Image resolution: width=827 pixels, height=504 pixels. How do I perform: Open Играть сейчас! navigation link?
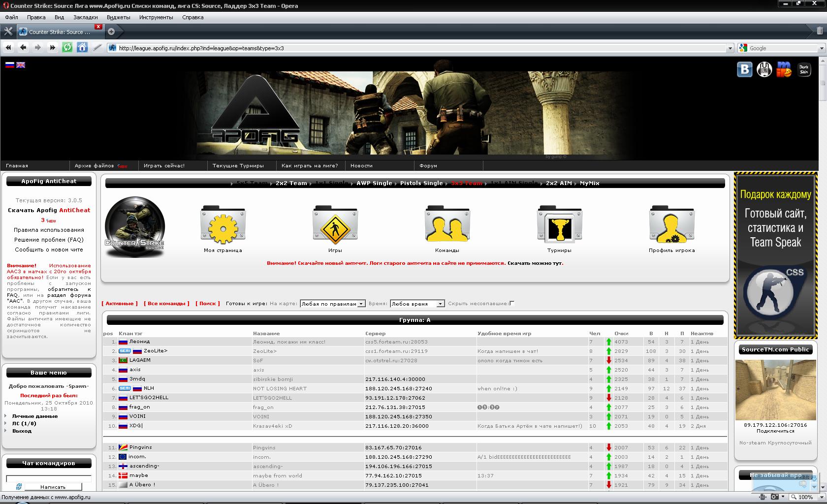tap(164, 166)
